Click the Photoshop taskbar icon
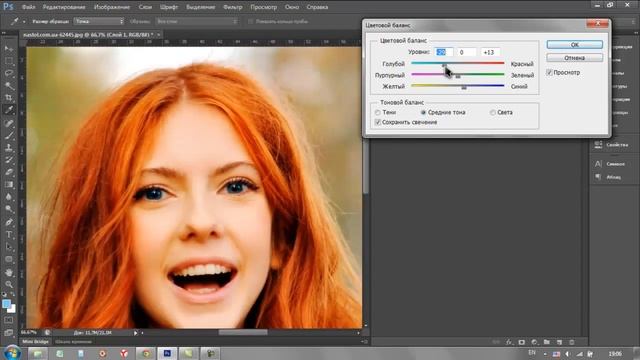Viewport: 640px width, 360px height. click(x=167, y=353)
